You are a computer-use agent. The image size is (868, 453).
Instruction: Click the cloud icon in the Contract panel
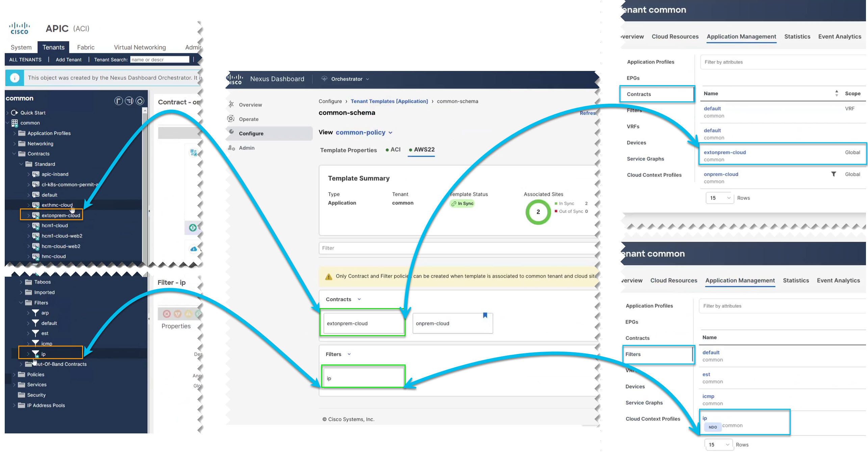193,249
